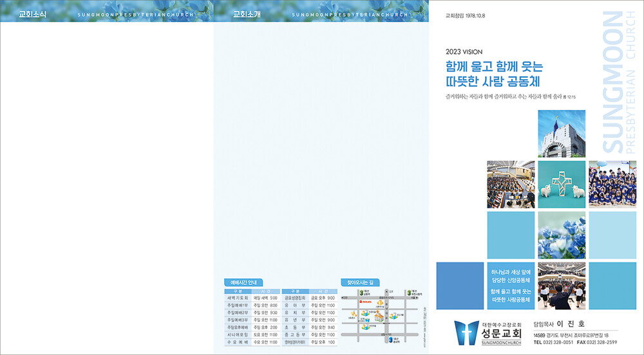
Task: Select the blue flowers photo
Action: (x=561, y=235)
